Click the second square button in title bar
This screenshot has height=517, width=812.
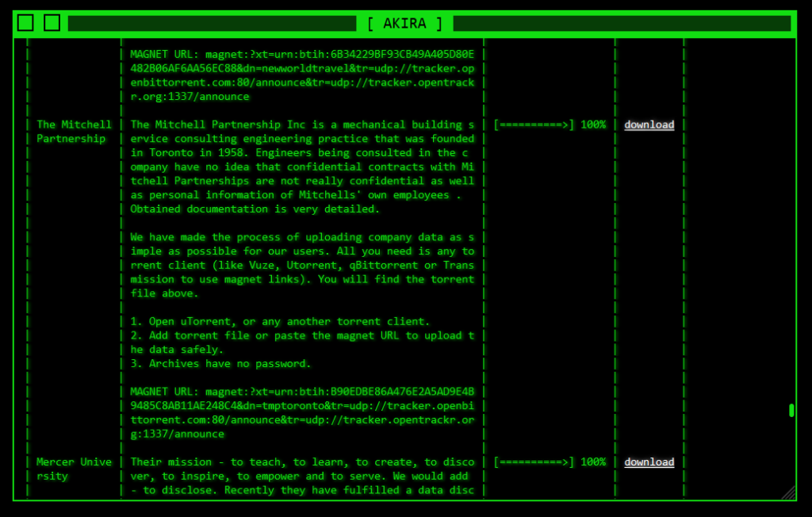point(52,23)
